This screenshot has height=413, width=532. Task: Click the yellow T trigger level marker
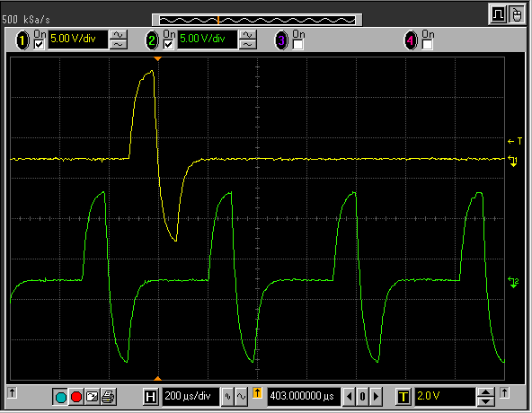(515, 141)
